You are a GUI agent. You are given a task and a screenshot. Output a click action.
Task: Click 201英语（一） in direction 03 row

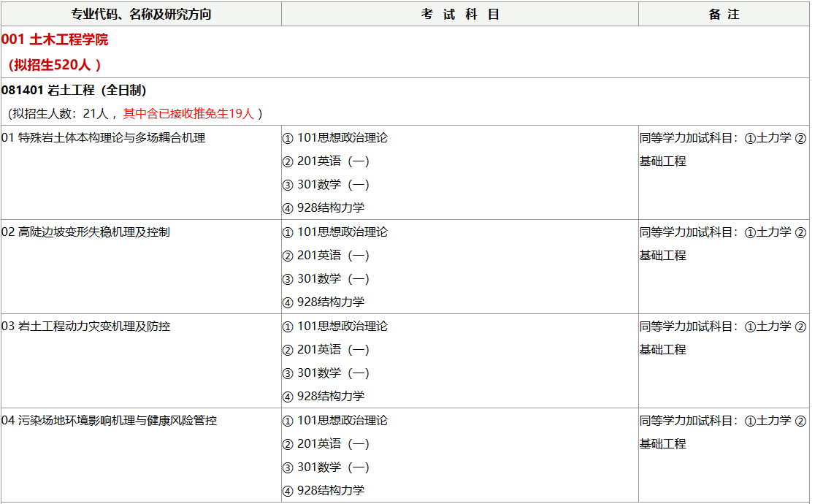[333, 349]
